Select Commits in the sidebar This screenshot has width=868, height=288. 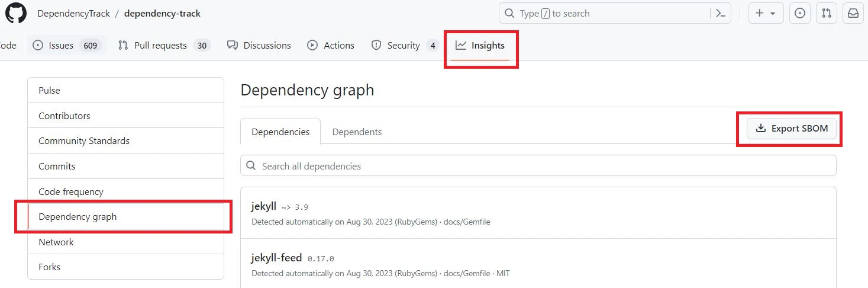pyautogui.click(x=125, y=166)
